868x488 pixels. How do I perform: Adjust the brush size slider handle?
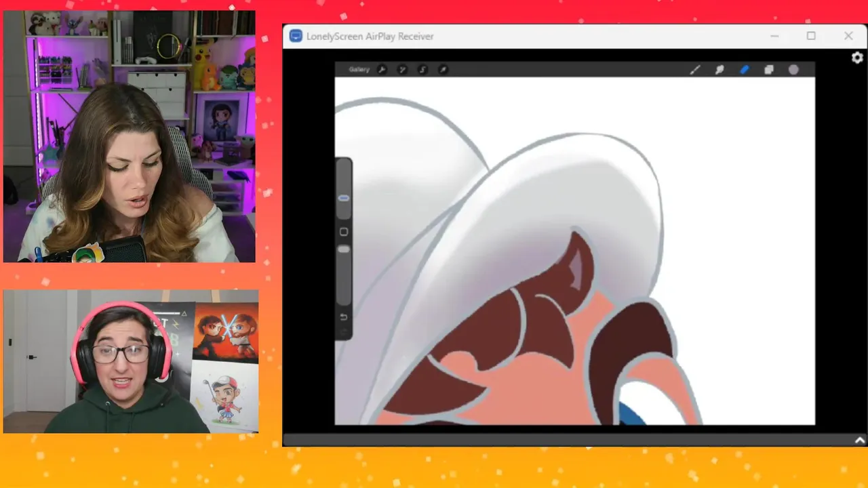(343, 198)
